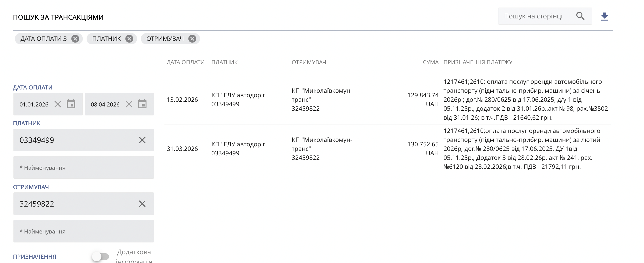The width and height of the screenshot is (644, 263).
Task: Sort by the ДАТА ОПЛАТИ column header
Action: pyautogui.click(x=185, y=62)
